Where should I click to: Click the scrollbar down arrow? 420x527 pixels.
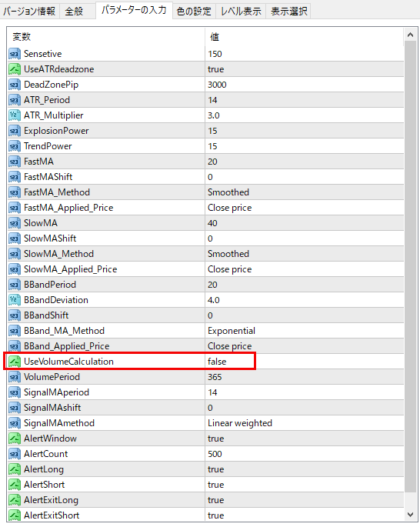410,515
